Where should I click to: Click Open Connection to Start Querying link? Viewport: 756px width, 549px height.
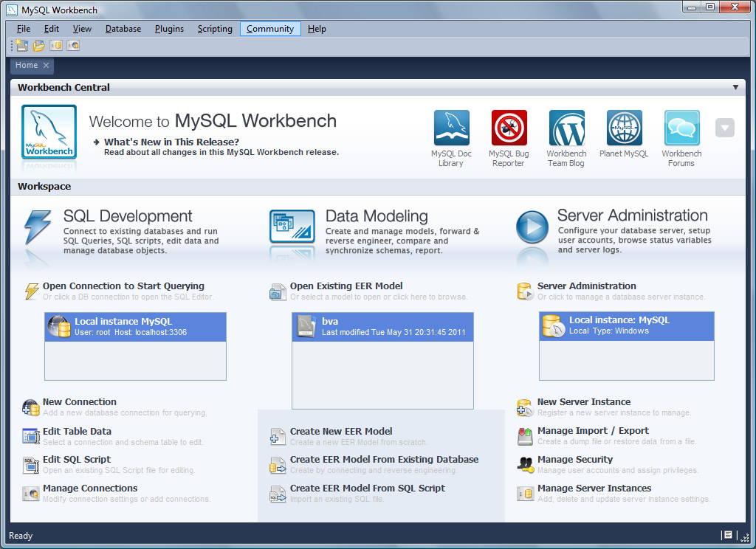click(x=123, y=286)
